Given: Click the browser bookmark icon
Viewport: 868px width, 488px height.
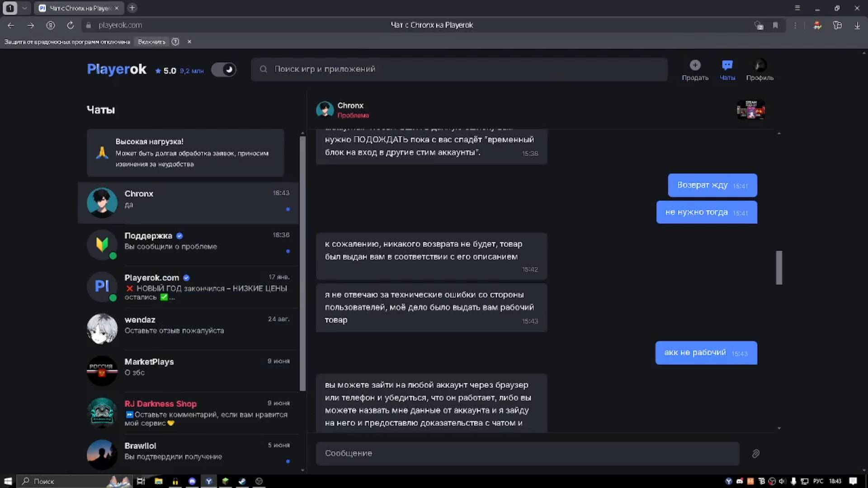Looking at the screenshot, I should (775, 25).
